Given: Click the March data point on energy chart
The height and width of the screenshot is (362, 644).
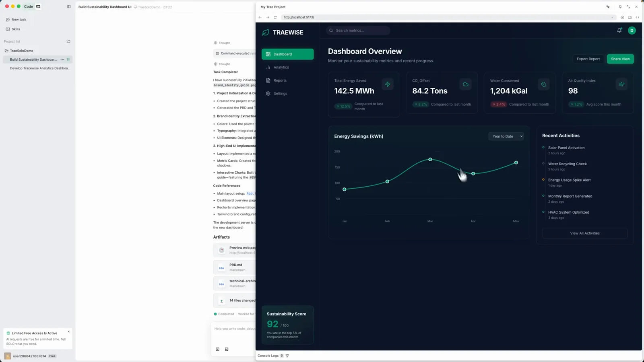Looking at the screenshot, I should click(x=430, y=160).
